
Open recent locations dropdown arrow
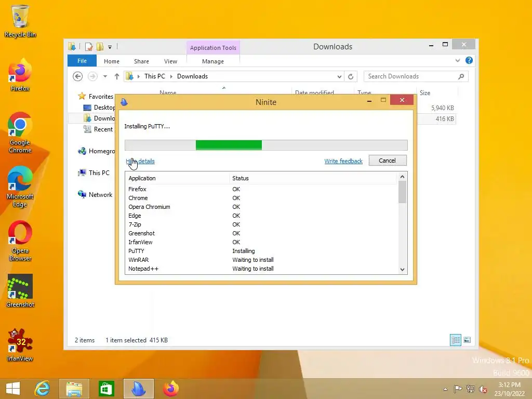(x=105, y=76)
